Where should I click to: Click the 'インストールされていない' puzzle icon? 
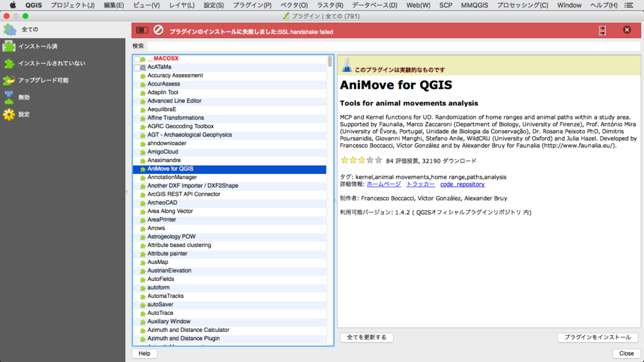pos(9,63)
